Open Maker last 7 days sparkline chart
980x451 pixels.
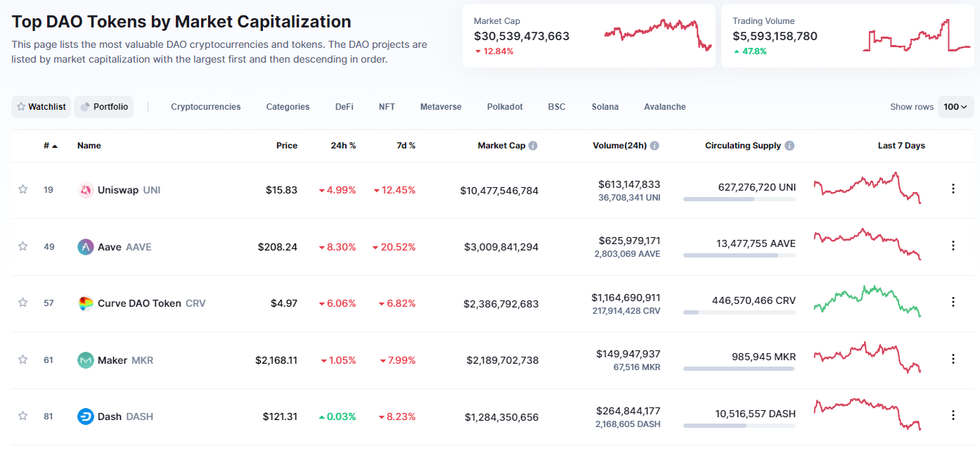click(868, 357)
